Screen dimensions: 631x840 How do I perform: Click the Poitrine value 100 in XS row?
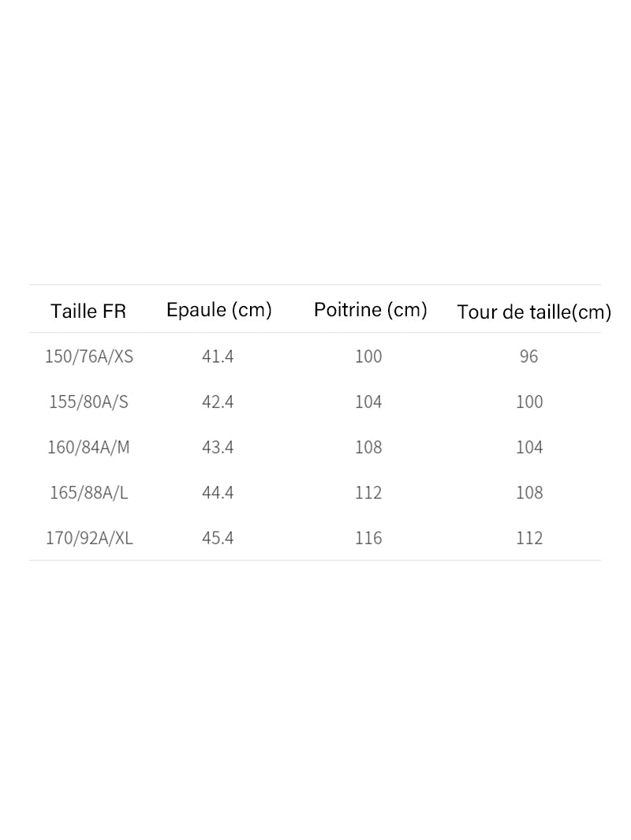368,357
